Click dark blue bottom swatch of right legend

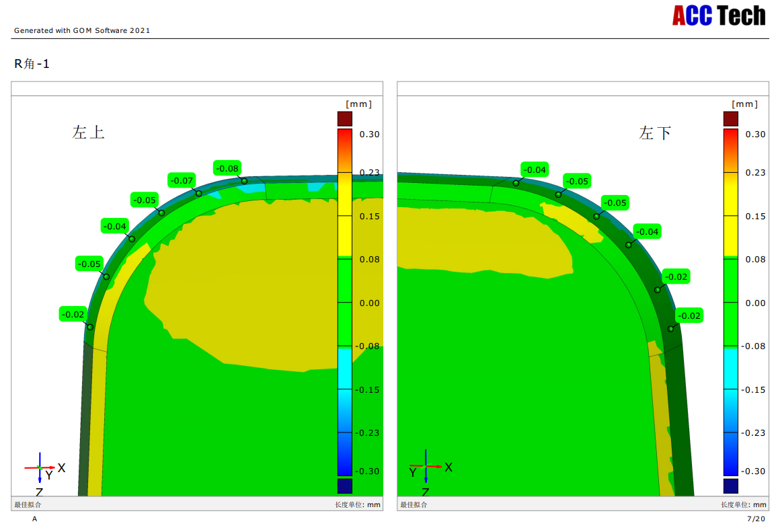(x=730, y=486)
